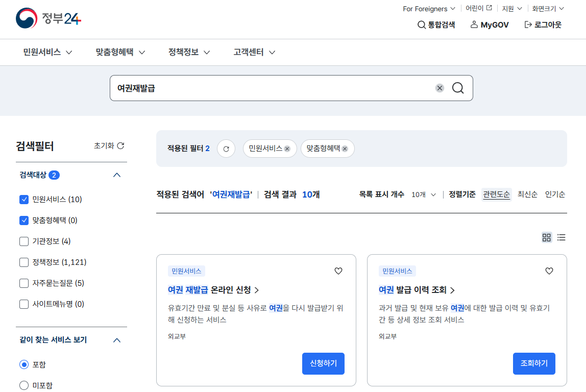This screenshot has width=586, height=392.
Task: Switch to grid view of search results
Action: click(x=547, y=237)
